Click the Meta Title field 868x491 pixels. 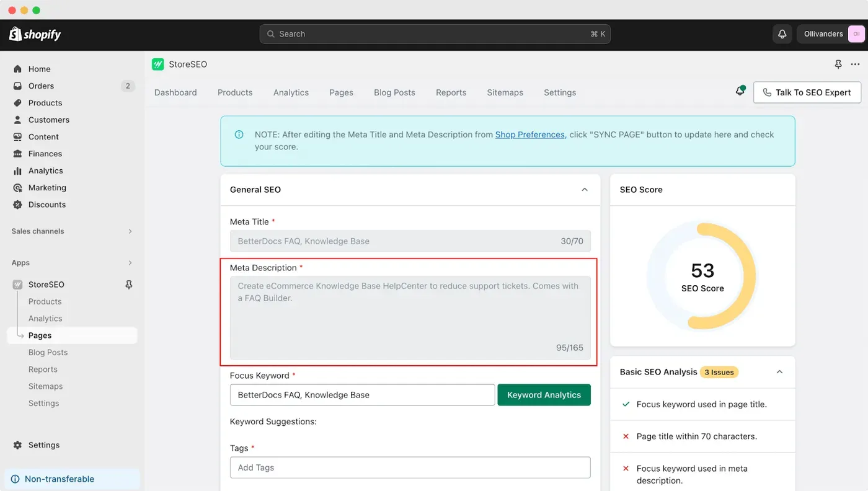click(410, 241)
